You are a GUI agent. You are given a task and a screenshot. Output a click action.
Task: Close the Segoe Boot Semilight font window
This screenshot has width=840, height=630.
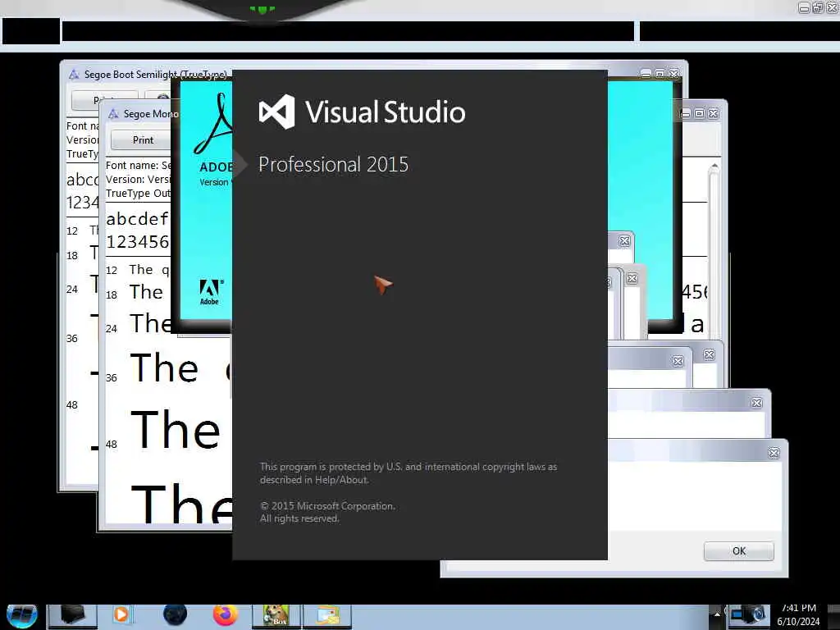[x=674, y=73]
